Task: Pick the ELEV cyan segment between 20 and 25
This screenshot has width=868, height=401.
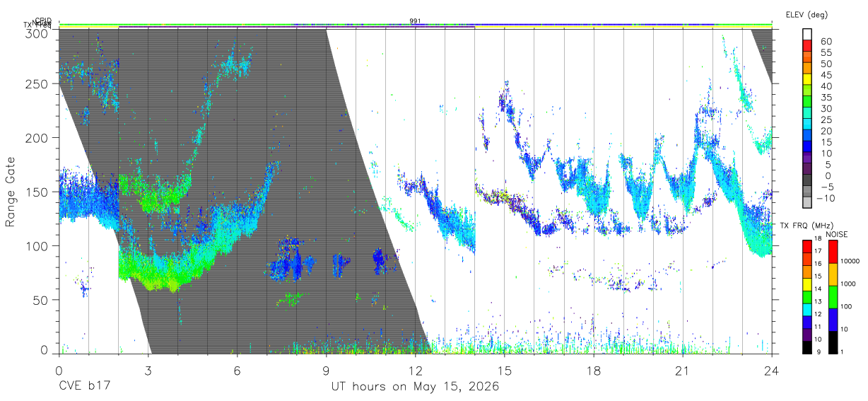Action: pyautogui.click(x=807, y=125)
